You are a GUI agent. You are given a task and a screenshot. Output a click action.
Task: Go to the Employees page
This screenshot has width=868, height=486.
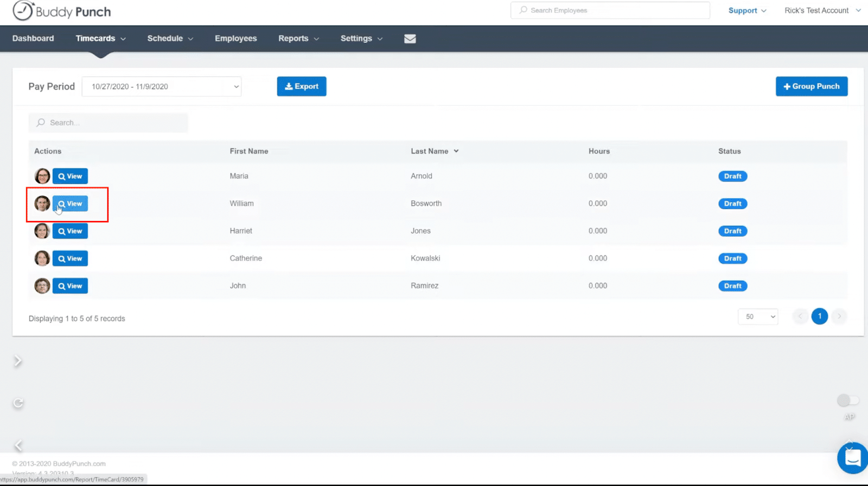(x=236, y=39)
